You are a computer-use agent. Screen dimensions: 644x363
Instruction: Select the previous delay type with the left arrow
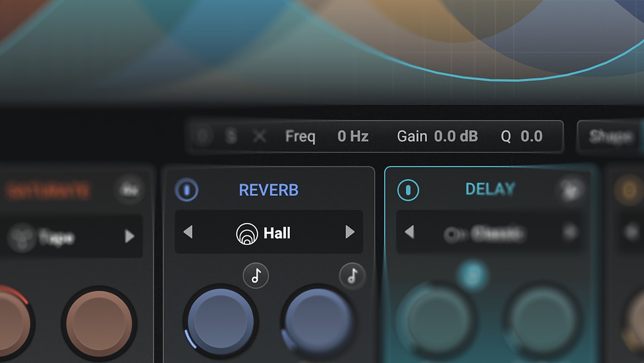tap(409, 232)
